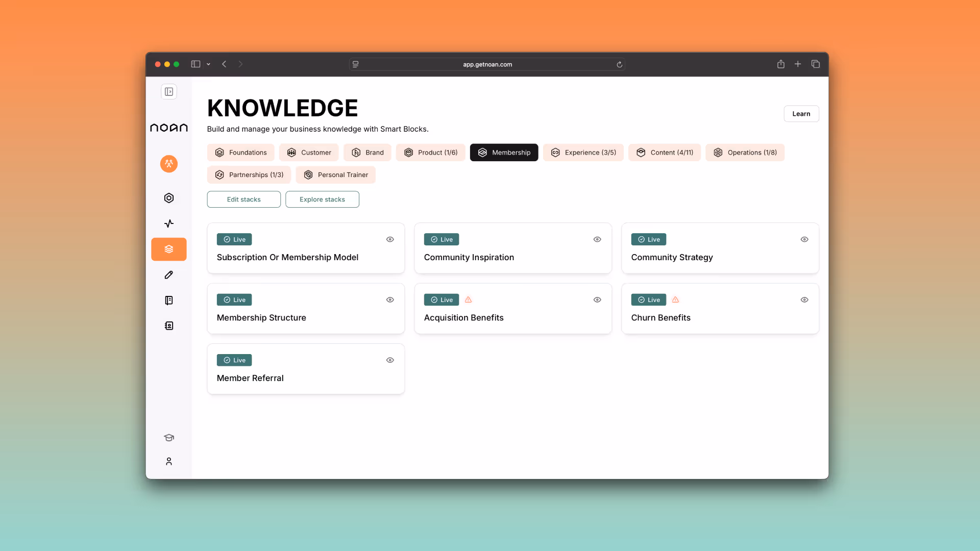Viewport: 980px width, 551px height.
Task: Select the Knowledge stacks layers icon
Action: click(x=169, y=249)
